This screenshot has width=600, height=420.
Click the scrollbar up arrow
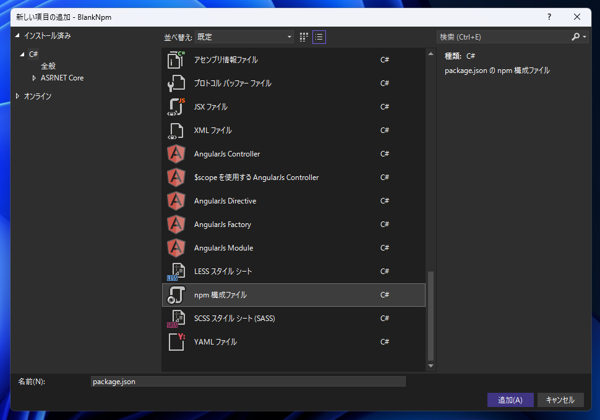[x=430, y=54]
